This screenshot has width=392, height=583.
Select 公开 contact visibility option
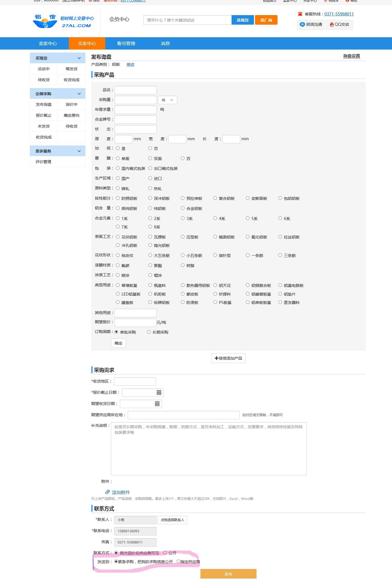tap(165, 553)
